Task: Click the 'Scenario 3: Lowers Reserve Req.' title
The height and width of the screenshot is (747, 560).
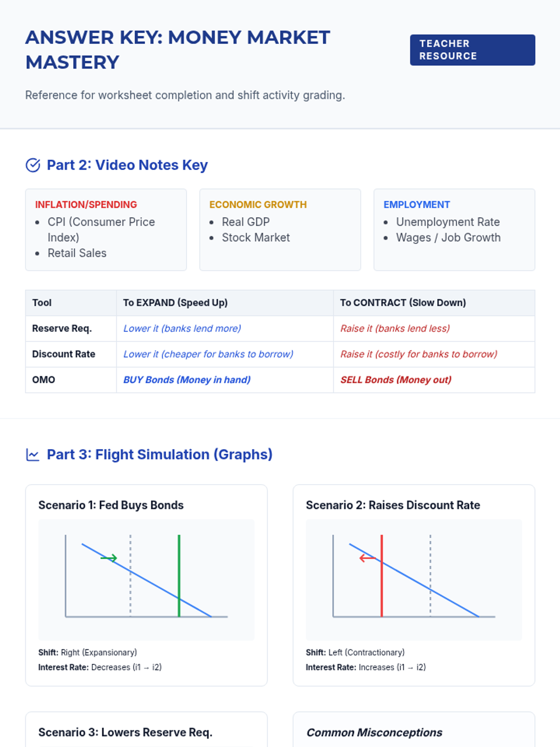Action: [x=125, y=733]
